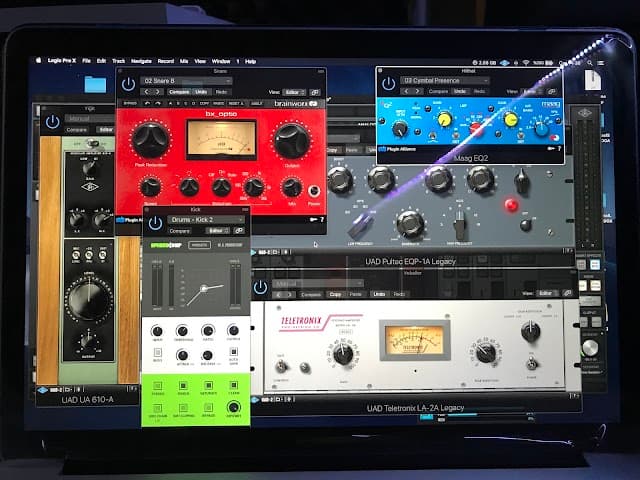Click the UAD diamond icon under UA 610-A
Screen dimensions: 640x480
pyautogui.click(x=42, y=390)
